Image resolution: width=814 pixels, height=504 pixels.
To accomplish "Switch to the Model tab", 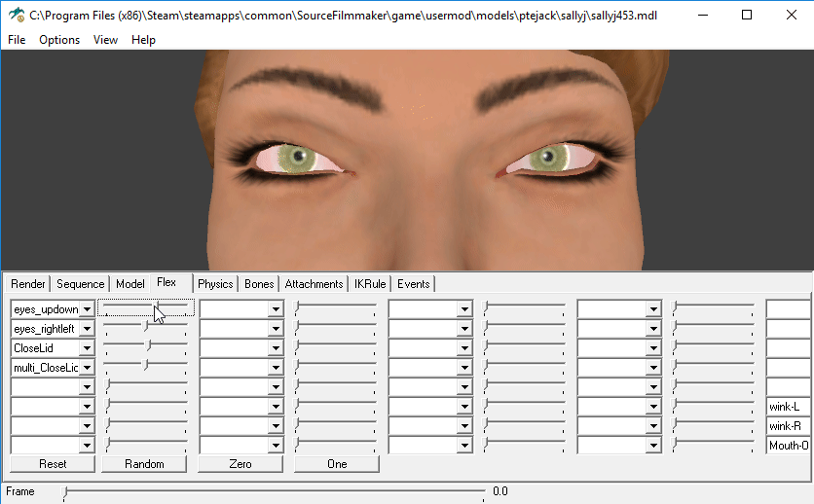I will coord(129,284).
